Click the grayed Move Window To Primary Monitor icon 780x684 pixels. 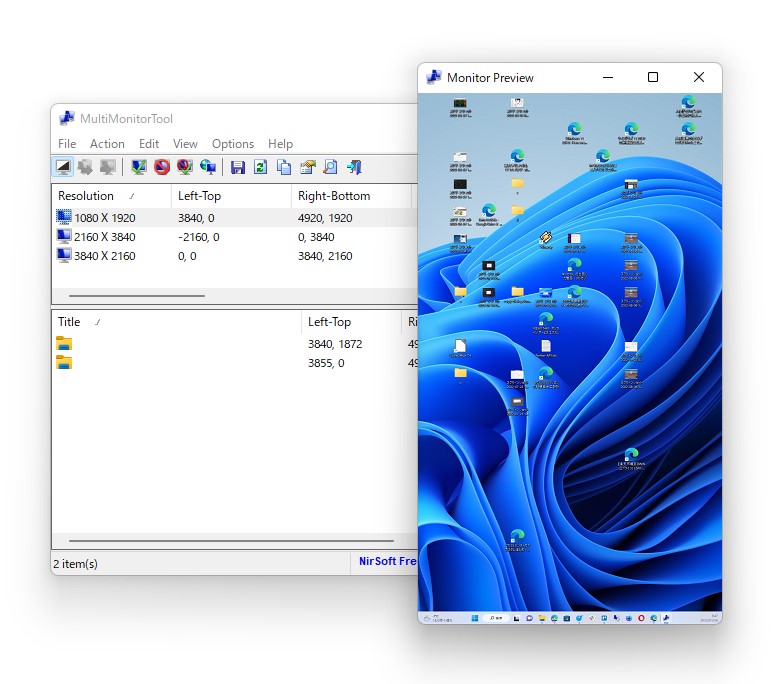point(107,167)
